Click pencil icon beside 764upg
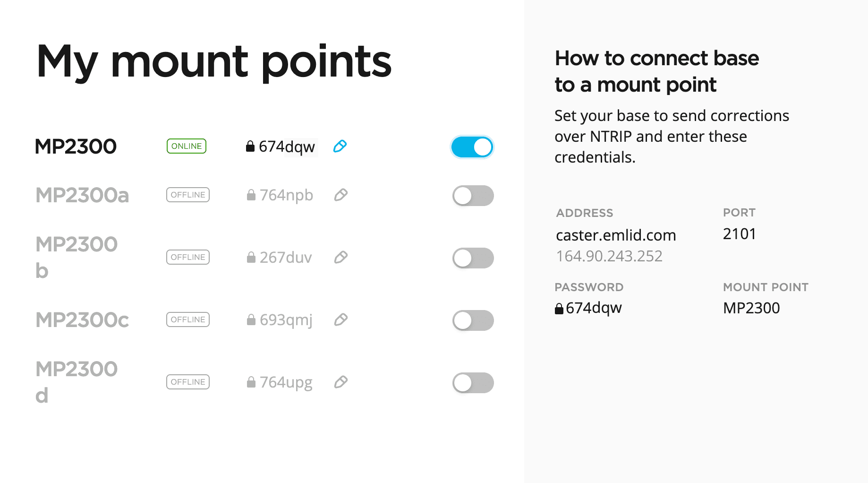Image resolution: width=868 pixels, height=483 pixels. point(341,382)
